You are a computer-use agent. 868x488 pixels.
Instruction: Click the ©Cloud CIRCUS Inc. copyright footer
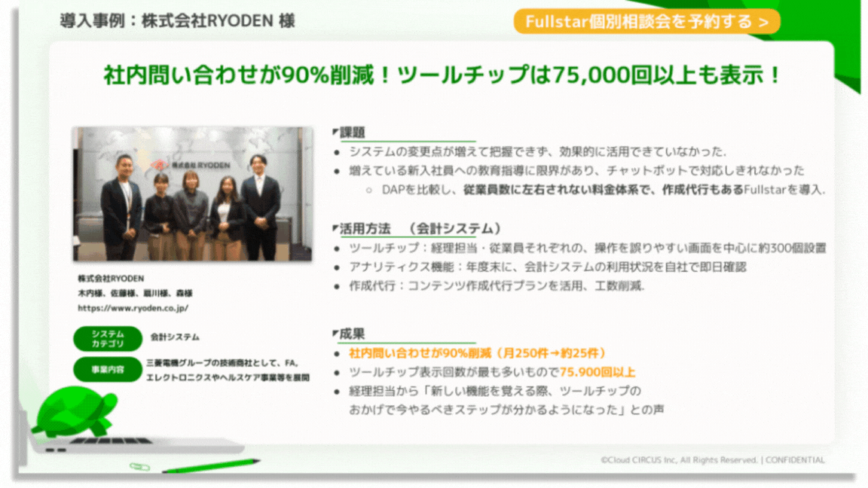[712, 459]
